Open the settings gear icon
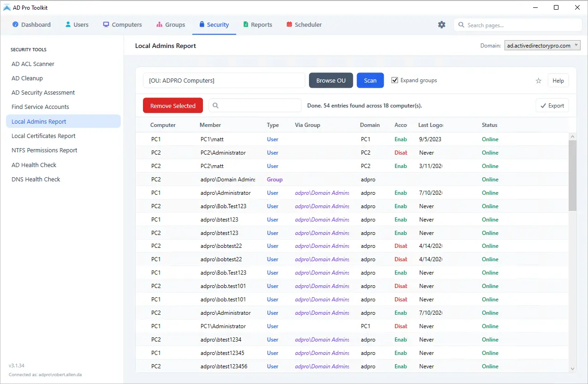 coord(442,25)
